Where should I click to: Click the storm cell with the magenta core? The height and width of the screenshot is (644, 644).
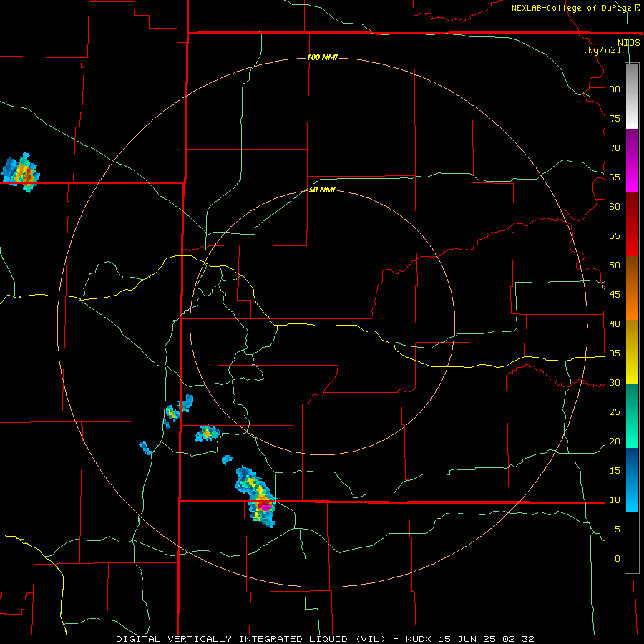pyautogui.click(x=256, y=497)
